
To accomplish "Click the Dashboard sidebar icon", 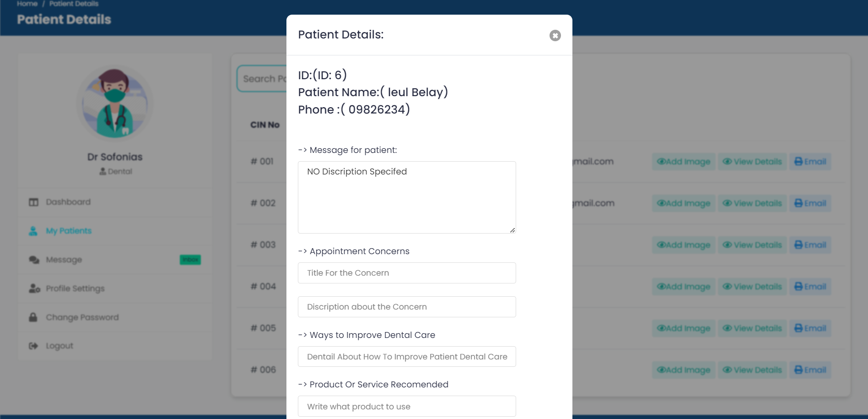I will (34, 202).
